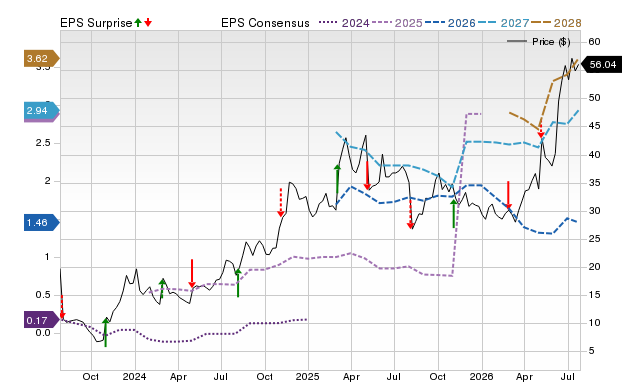Screen dimensions: 640x382
Task: Click the EPS Consensus label
Action: [x=265, y=23]
